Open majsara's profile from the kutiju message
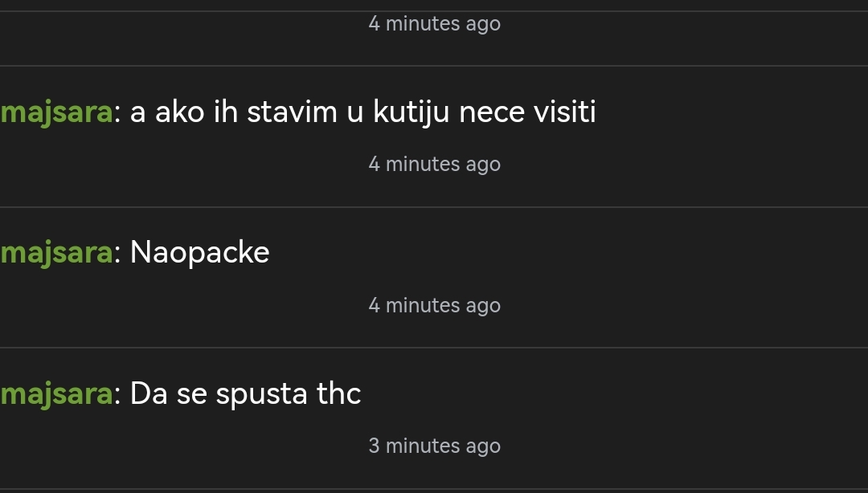This screenshot has height=493, width=868. tap(56, 113)
